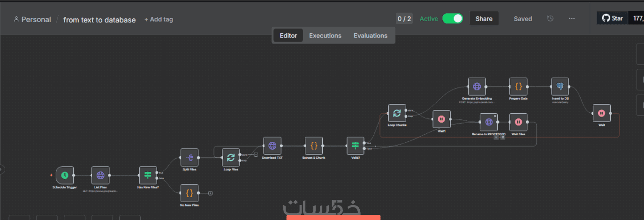Viewport: 644px width, 220px height.
Task: Click trash icon on highlighted connection
Action: coord(503,137)
